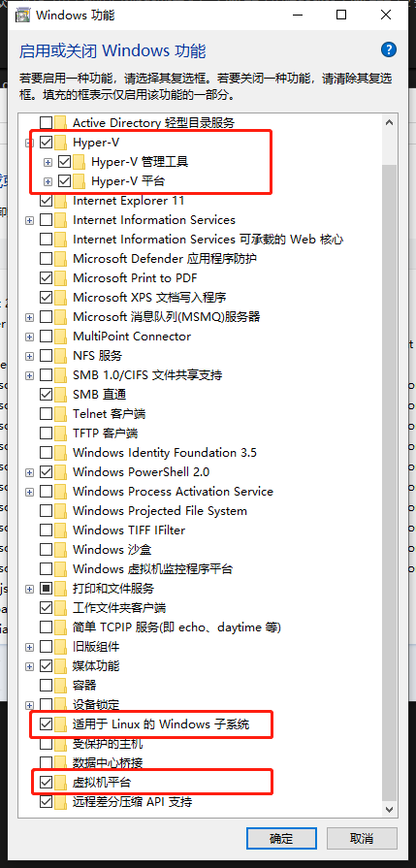Image resolution: width=416 pixels, height=868 pixels.
Task: Click the Windows 功能 title bar icon
Action: click(22, 15)
